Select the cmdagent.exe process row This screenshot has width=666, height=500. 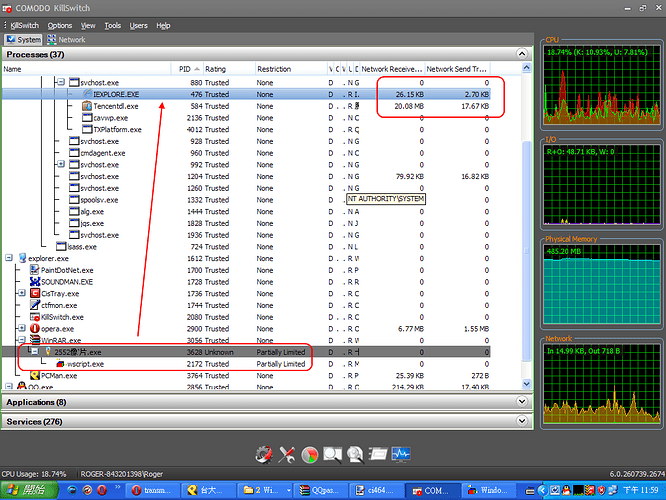(x=246, y=153)
